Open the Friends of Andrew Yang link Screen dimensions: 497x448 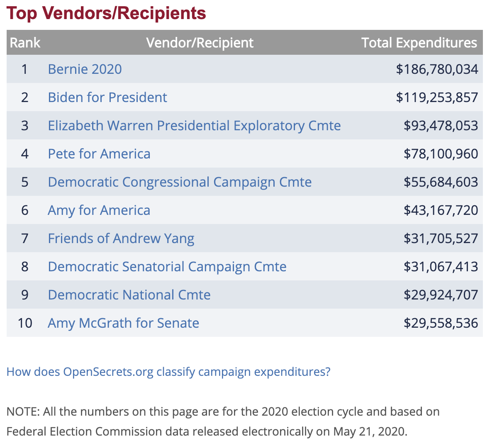[121, 238]
